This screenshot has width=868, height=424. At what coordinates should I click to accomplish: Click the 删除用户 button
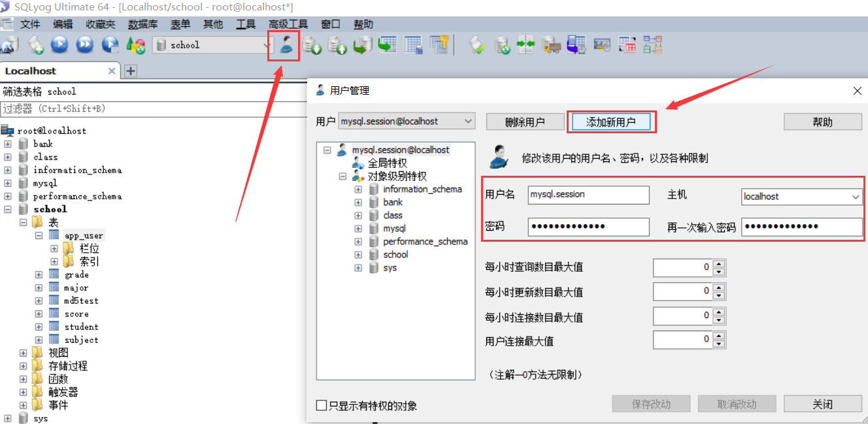(x=525, y=122)
